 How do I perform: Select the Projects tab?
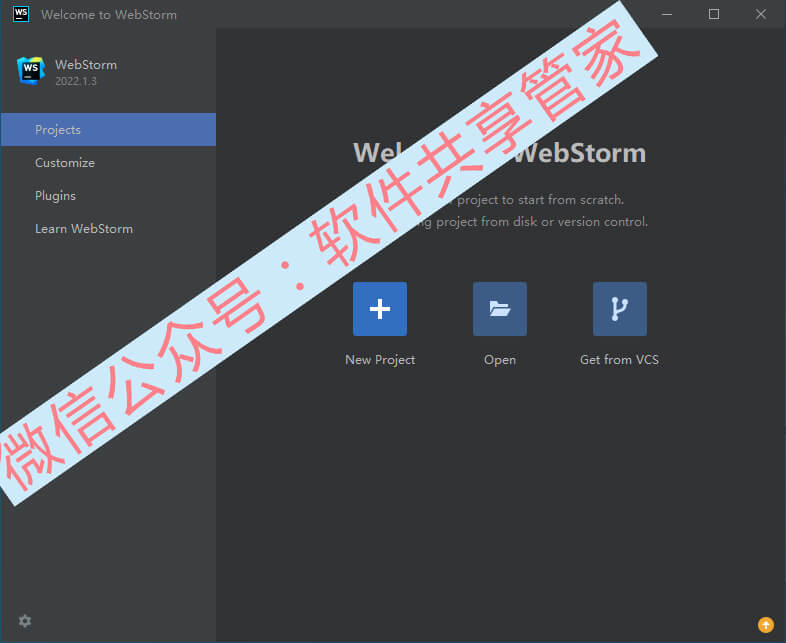108,130
